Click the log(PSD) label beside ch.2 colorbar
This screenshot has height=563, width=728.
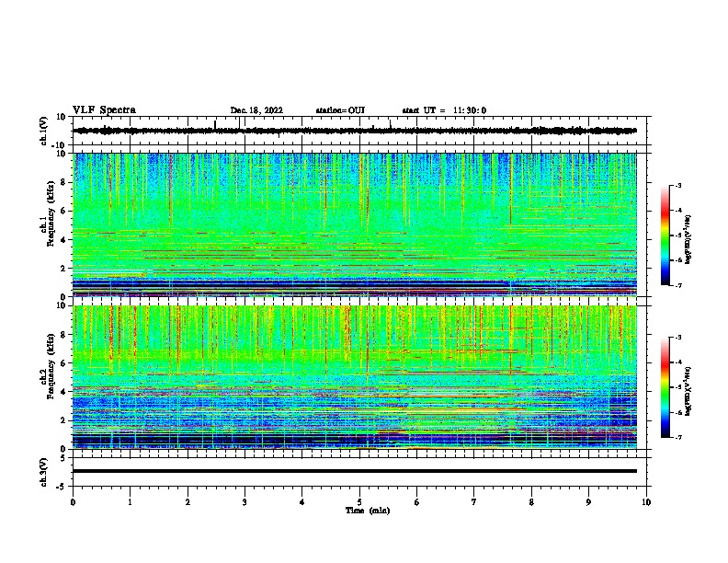688,391
